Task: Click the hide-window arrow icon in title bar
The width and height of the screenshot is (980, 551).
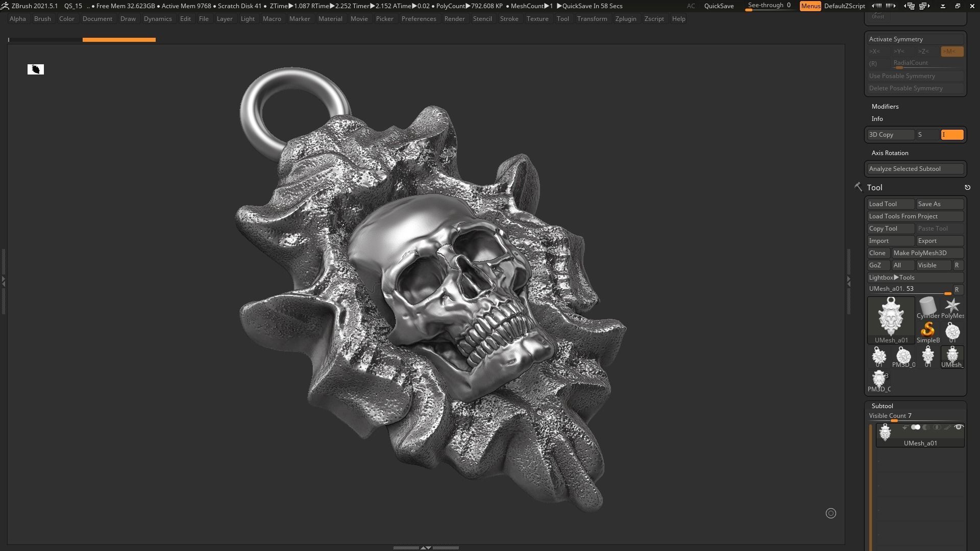Action: click(943, 6)
